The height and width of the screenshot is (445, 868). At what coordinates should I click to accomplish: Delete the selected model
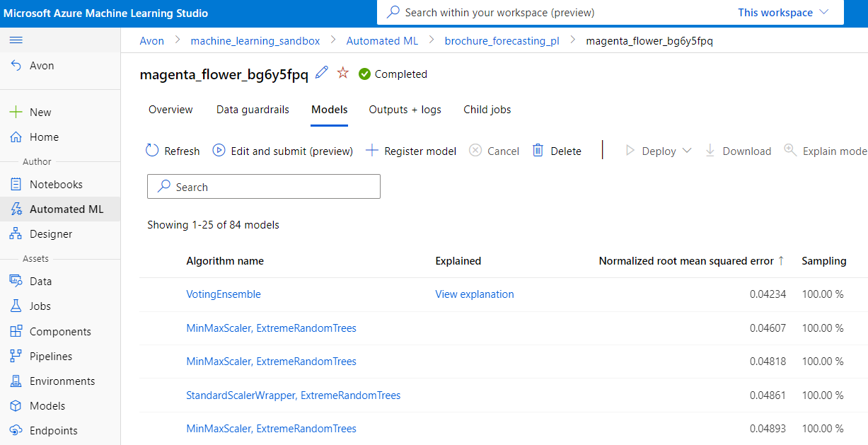tap(557, 151)
